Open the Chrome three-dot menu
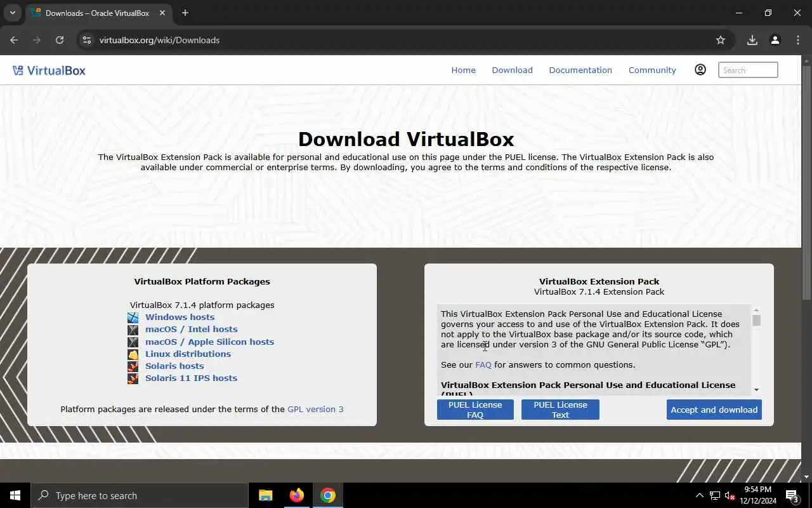Viewport: 812px width, 508px height. click(798, 40)
